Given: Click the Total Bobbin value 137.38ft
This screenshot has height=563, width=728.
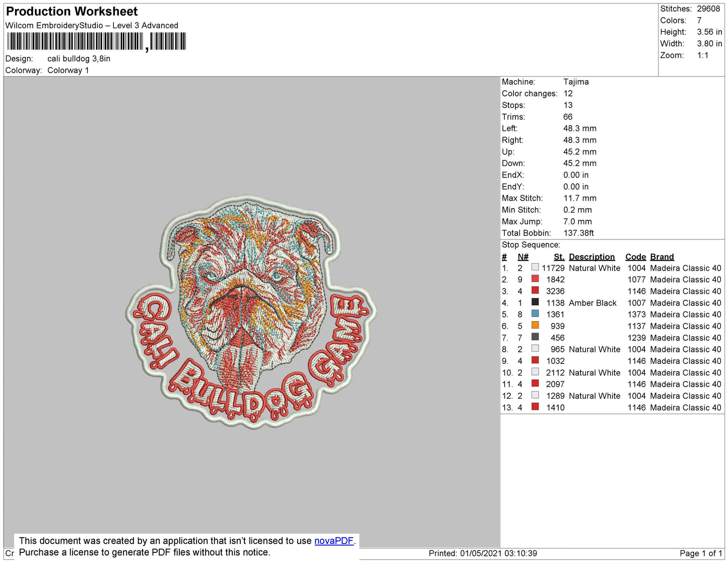Looking at the screenshot, I should pyautogui.click(x=578, y=233).
